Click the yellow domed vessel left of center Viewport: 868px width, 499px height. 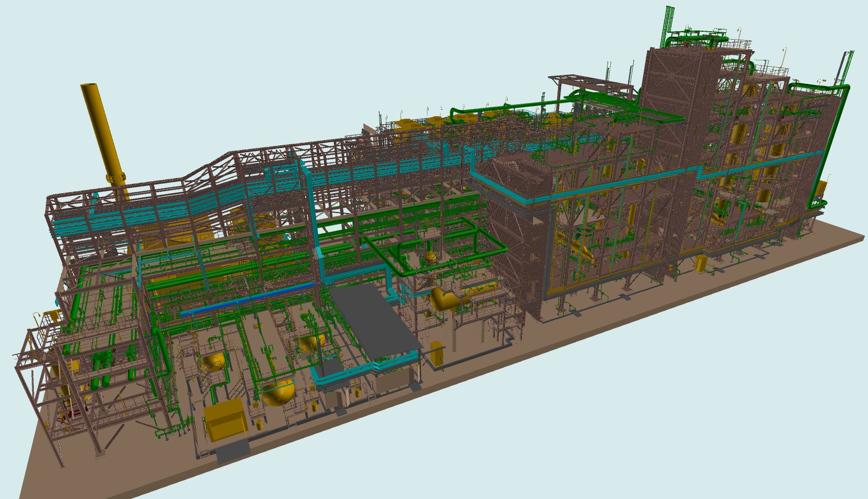[x=215, y=361]
